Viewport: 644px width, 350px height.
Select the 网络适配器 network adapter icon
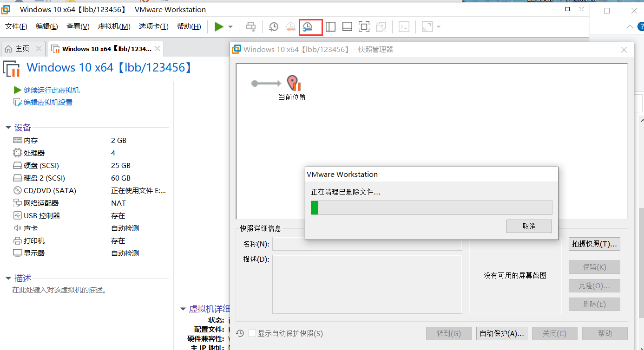pyautogui.click(x=18, y=203)
